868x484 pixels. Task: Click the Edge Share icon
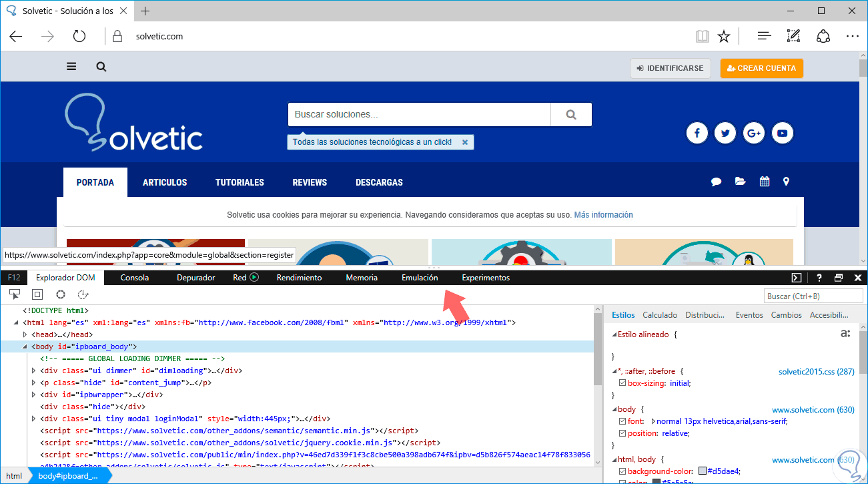click(x=823, y=37)
